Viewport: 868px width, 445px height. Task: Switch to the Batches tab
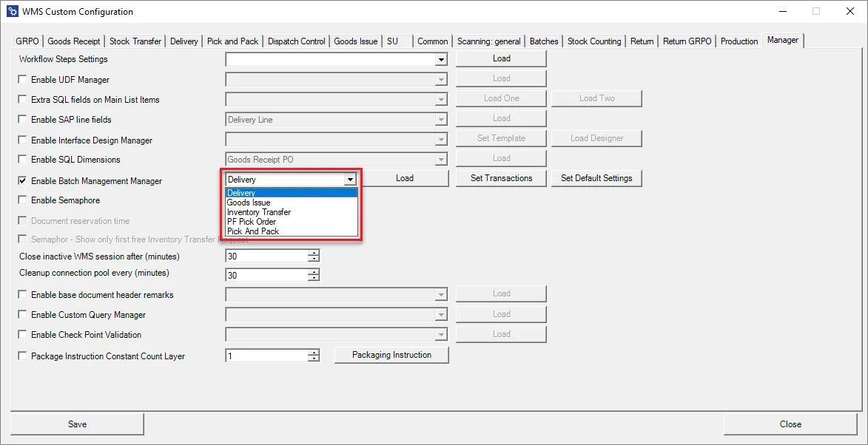[x=544, y=41]
